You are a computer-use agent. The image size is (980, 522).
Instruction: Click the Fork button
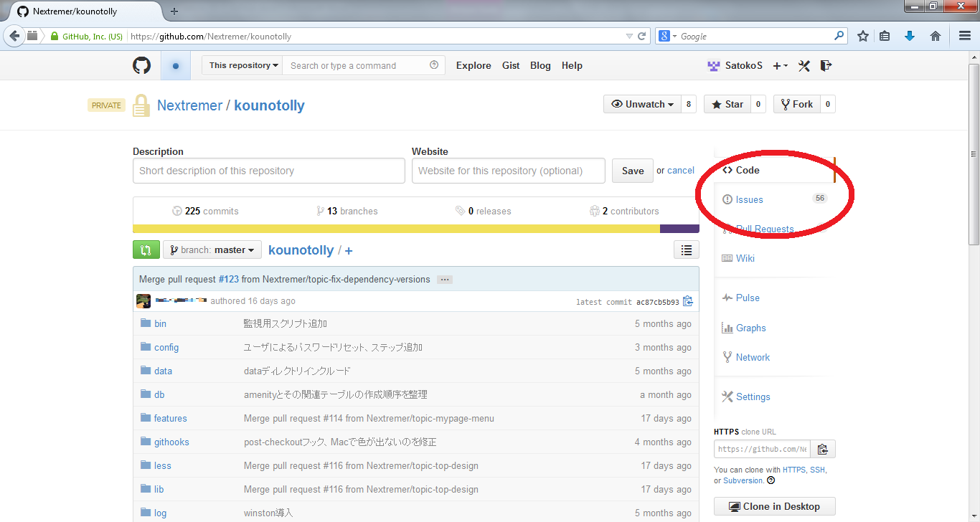[x=796, y=105]
